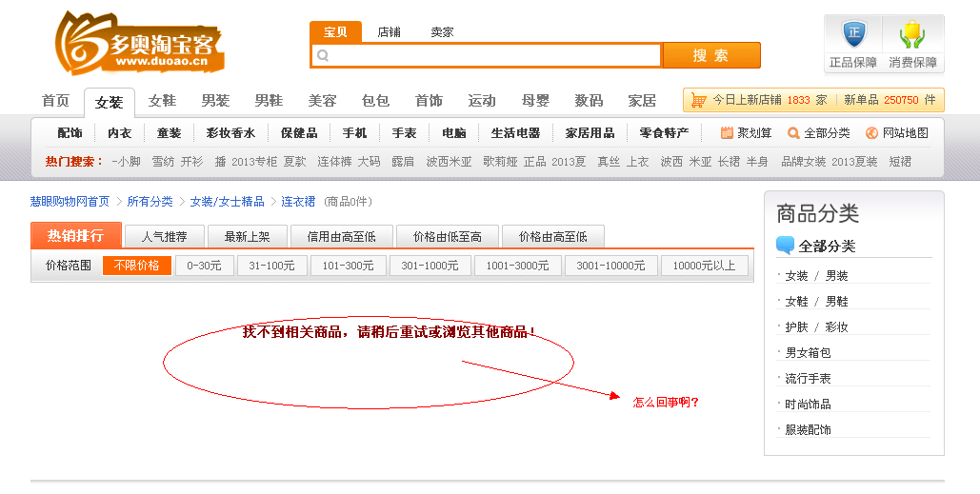Choose the 31-100元 price range
The width and height of the screenshot is (980, 494).
click(271, 266)
